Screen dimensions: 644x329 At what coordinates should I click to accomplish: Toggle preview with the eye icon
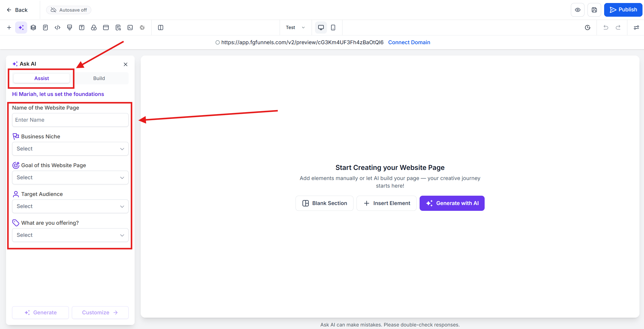[577, 10]
